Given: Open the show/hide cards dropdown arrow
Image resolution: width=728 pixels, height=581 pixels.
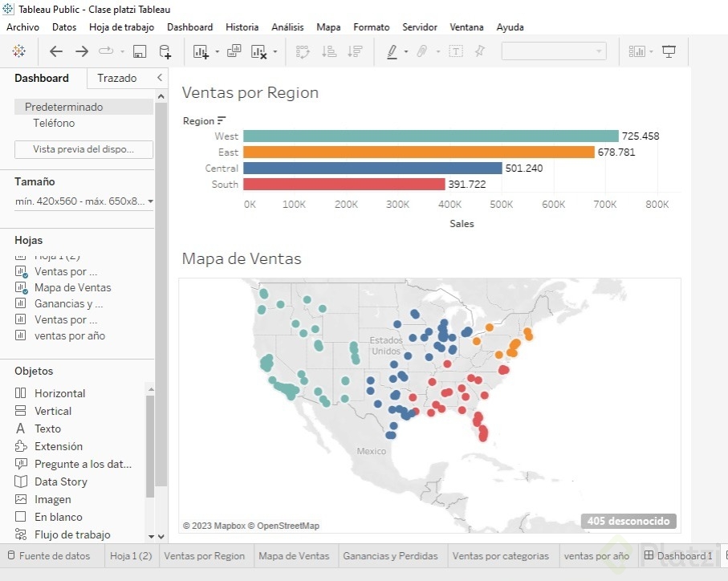Looking at the screenshot, I should (651, 51).
